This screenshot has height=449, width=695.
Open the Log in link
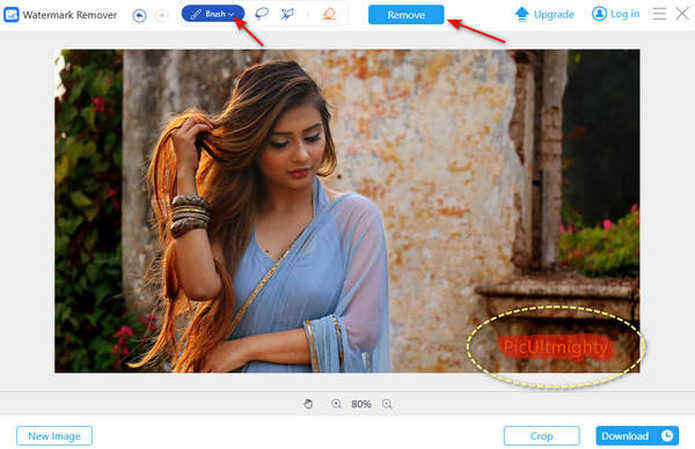[625, 14]
